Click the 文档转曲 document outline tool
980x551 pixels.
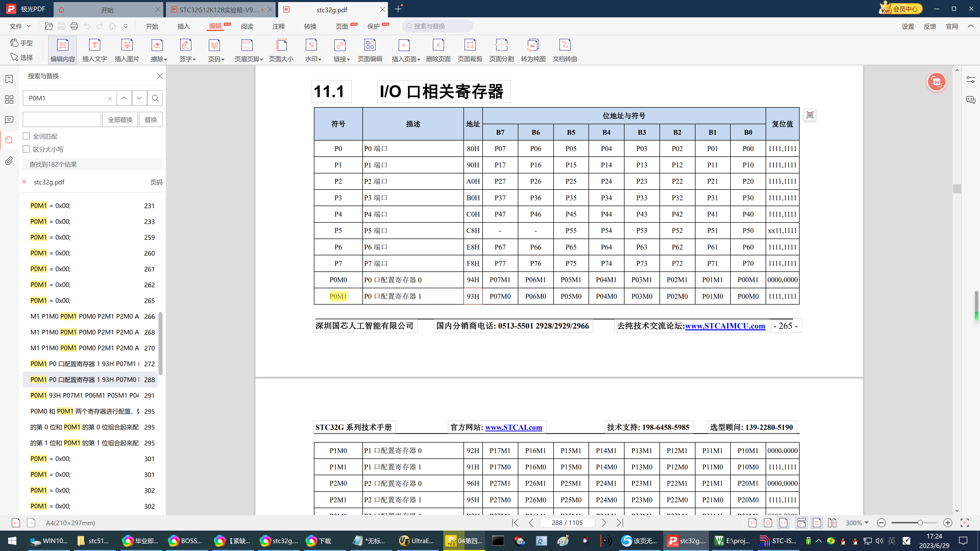[x=565, y=50]
